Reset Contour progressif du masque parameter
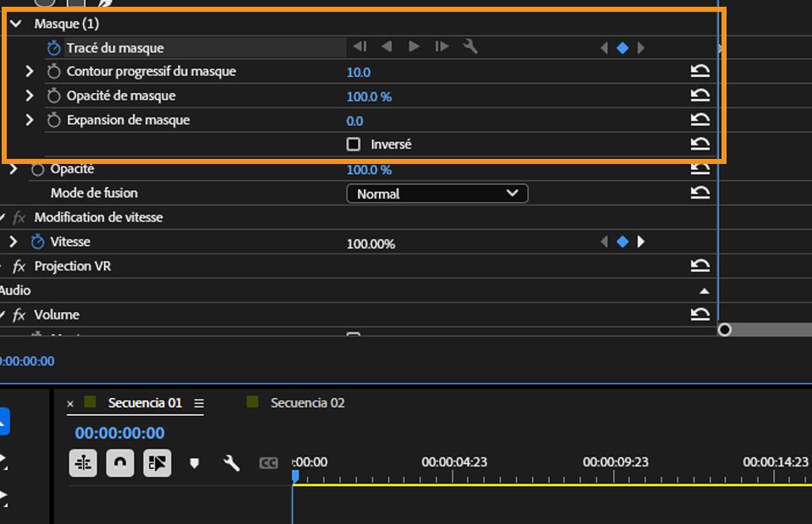Screen dimensions: 812x524 coord(700,71)
